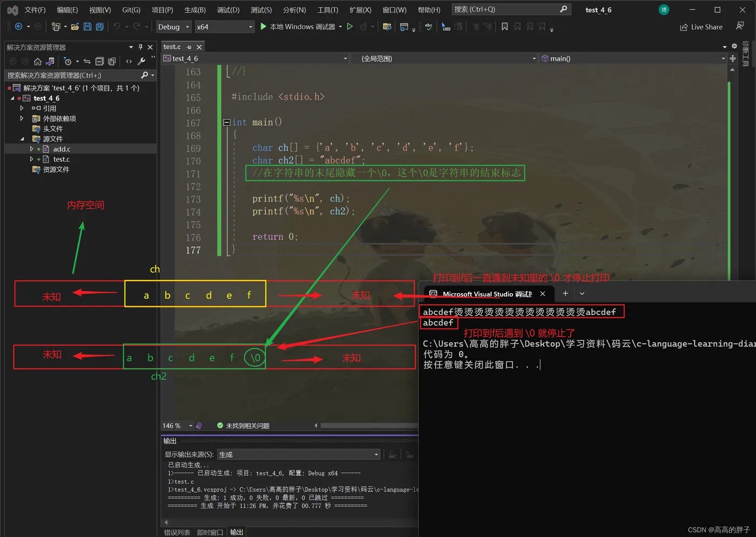This screenshot has height=537, width=756.
Task: Toggle pin on Solution Explorer panel
Action: pyautogui.click(x=140, y=47)
